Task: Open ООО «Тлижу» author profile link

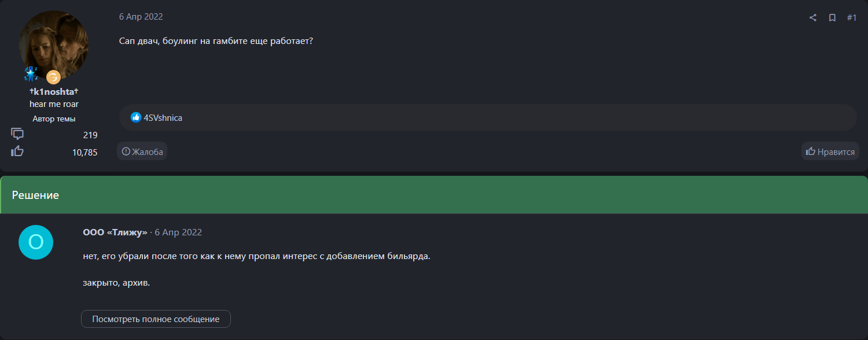Action: point(115,232)
